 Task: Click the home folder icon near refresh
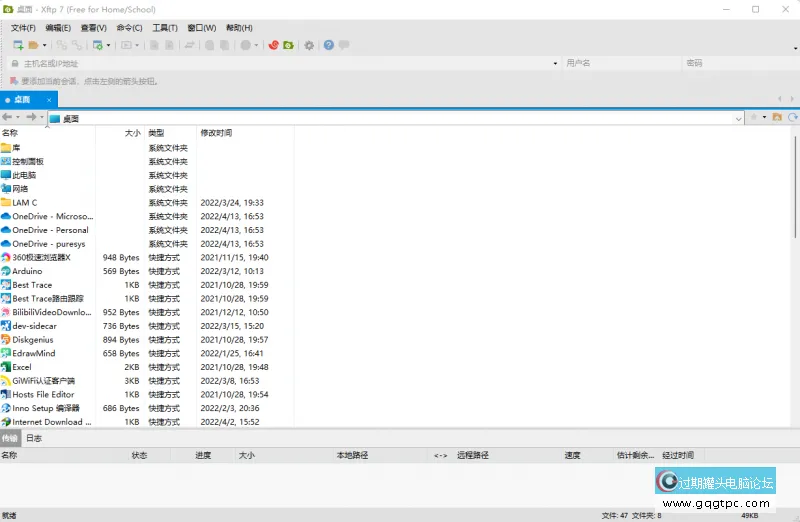tap(777, 117)
